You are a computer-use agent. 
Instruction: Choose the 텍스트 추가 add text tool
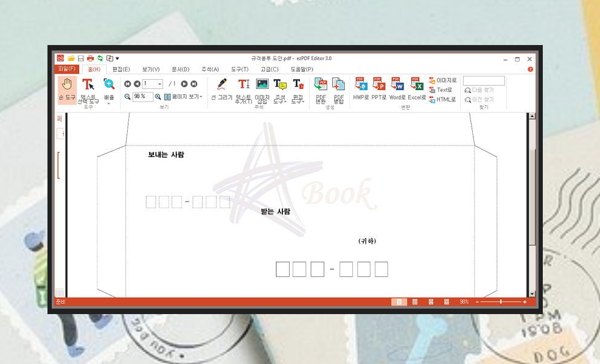[x=243, y=90]
